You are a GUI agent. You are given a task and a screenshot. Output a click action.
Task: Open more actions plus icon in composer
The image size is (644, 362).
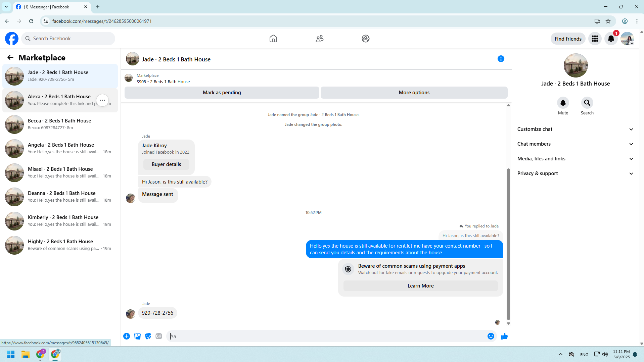(127, 336)
